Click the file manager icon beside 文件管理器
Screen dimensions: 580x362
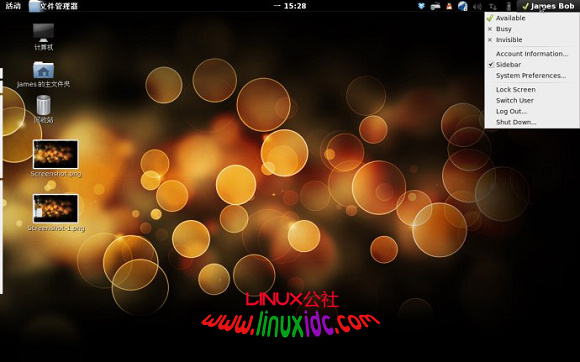coord(35,6)
